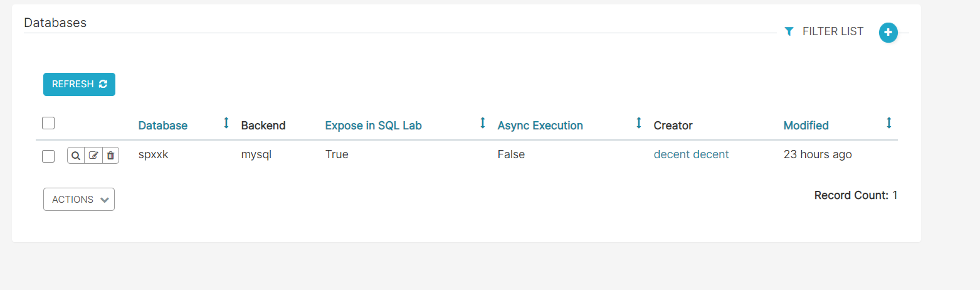
Task: Expand the ACTIONS dropdown
Action: 79,200
